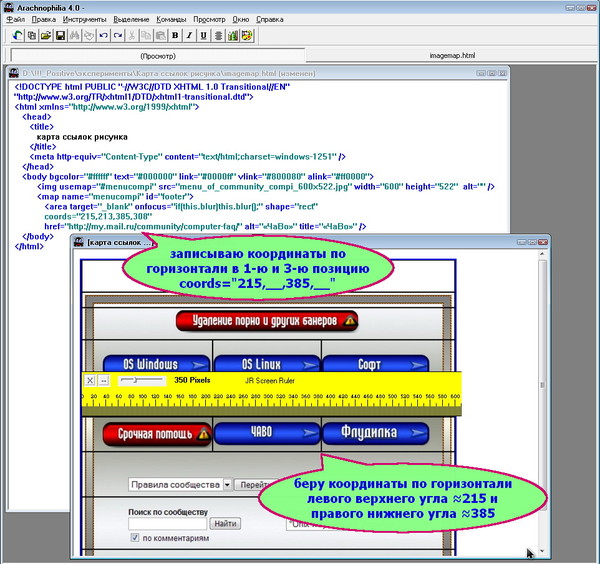Click the copy icon in the toolbar
Screen dimensions: 600x564
(146, 36)
